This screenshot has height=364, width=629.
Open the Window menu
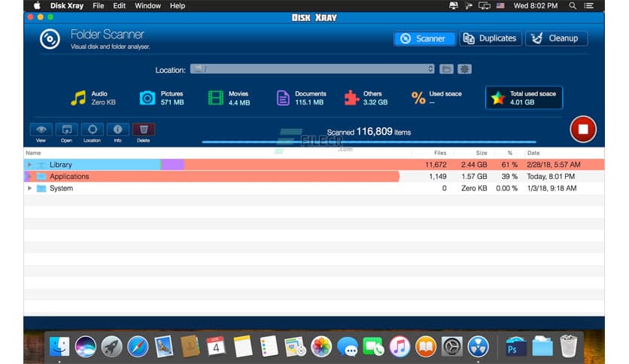point(147,5)
